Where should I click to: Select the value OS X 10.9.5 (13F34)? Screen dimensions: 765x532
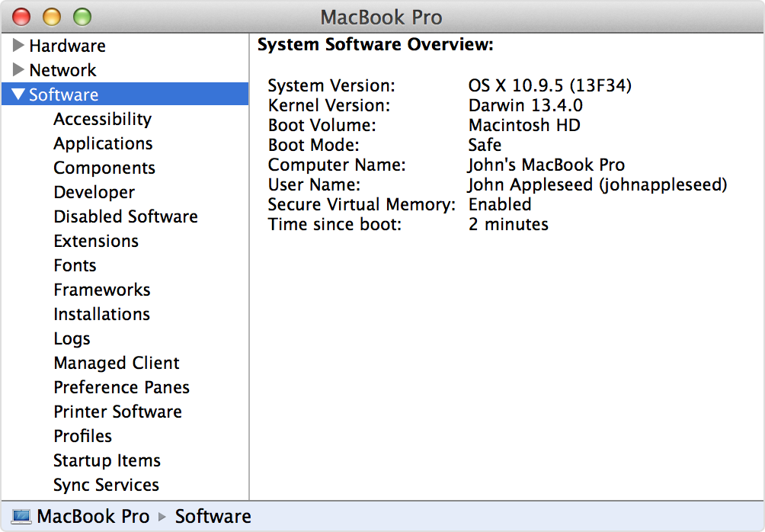coord(550,86)
